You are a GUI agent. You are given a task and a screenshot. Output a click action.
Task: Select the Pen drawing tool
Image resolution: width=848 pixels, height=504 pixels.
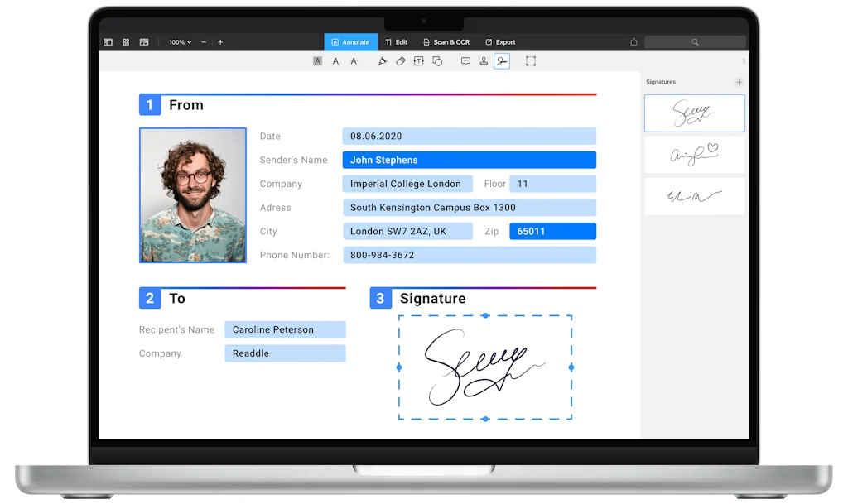[383, 60]
